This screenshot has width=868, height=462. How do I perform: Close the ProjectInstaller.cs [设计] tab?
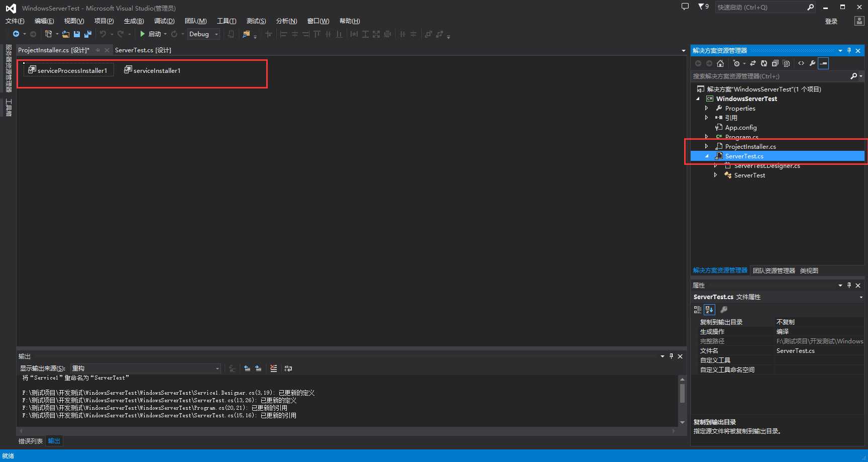[106, 50]
